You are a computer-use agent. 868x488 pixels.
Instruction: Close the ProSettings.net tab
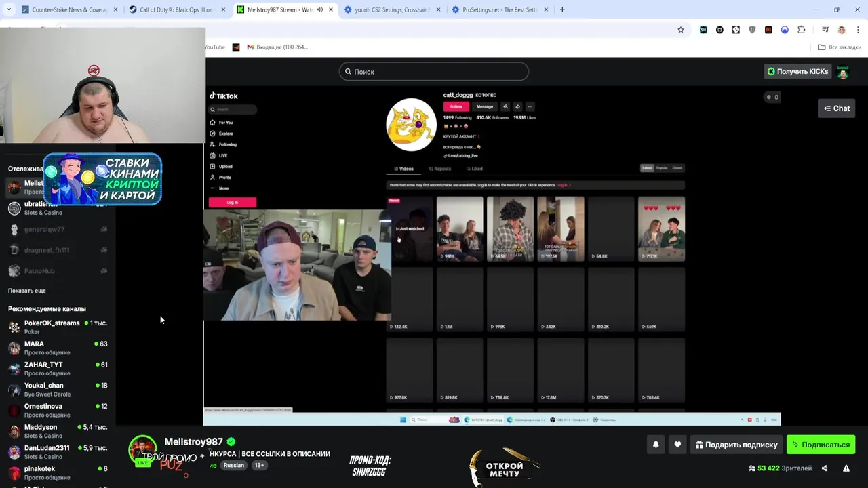click(546, 9)
